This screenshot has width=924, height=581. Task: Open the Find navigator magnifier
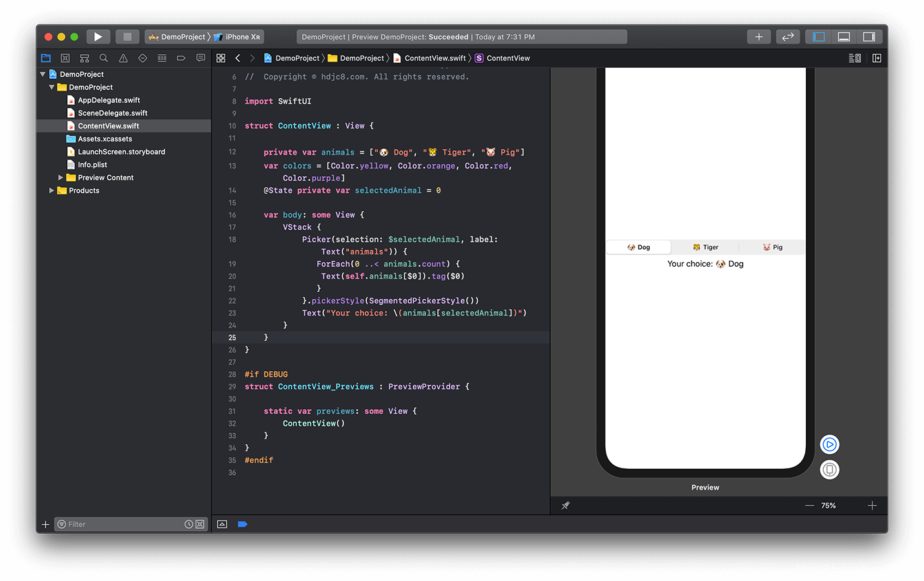pos(103,58)
